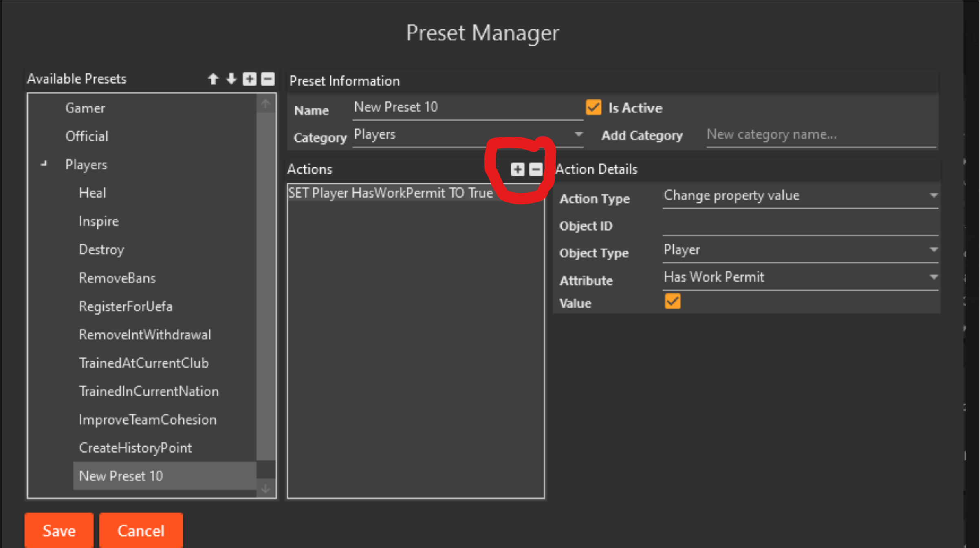Click the New category name field
The width and height of the screenshot is (980, 548).
pos(821,135)
